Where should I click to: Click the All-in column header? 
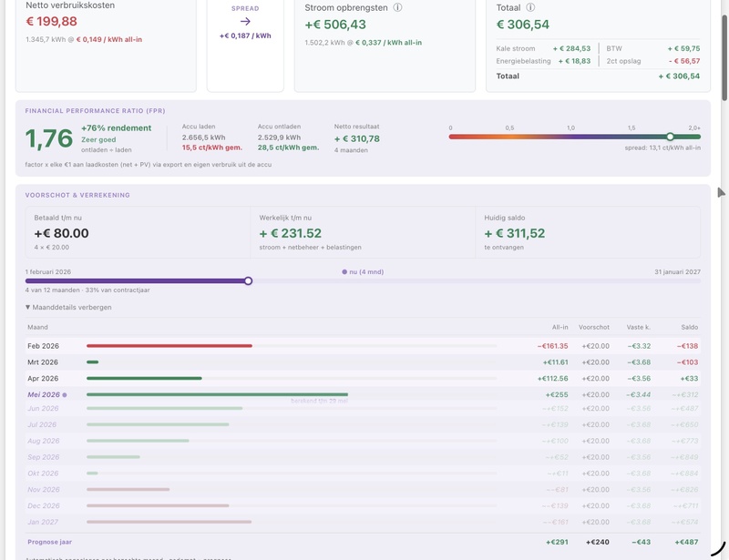(560, 327)
